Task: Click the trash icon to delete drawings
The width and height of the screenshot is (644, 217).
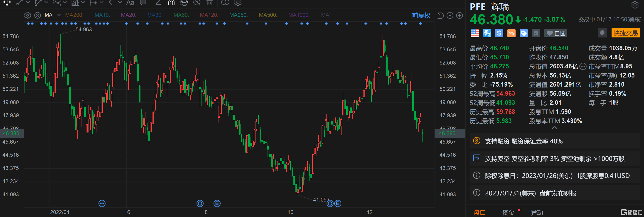Action: click(x=209, y=3)
